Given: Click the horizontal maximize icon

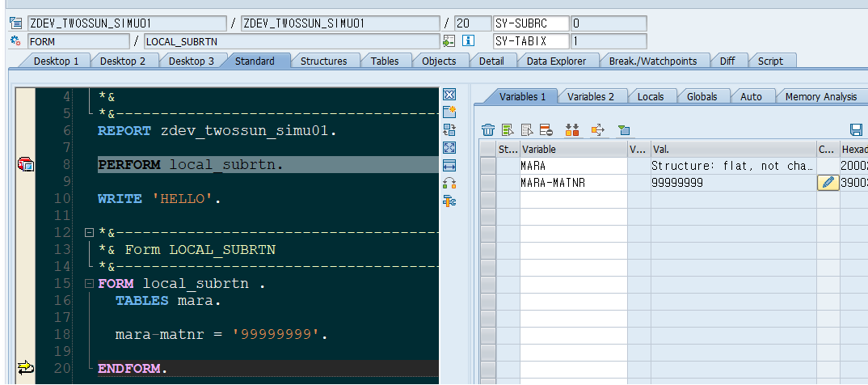Looking at the screenshot, I should point(449,165).
